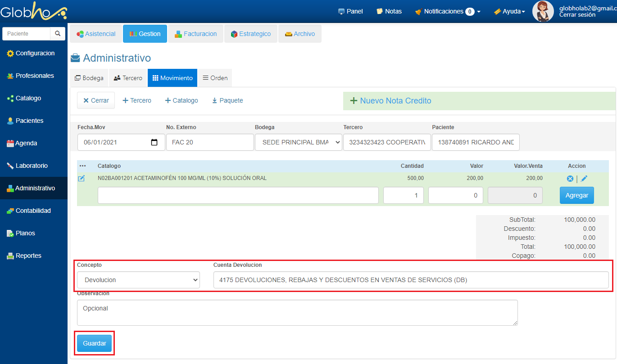The height and width of the screenshot is (364, 617).
Task: Click the user avatar picture
Action: [x=543, y=11]
